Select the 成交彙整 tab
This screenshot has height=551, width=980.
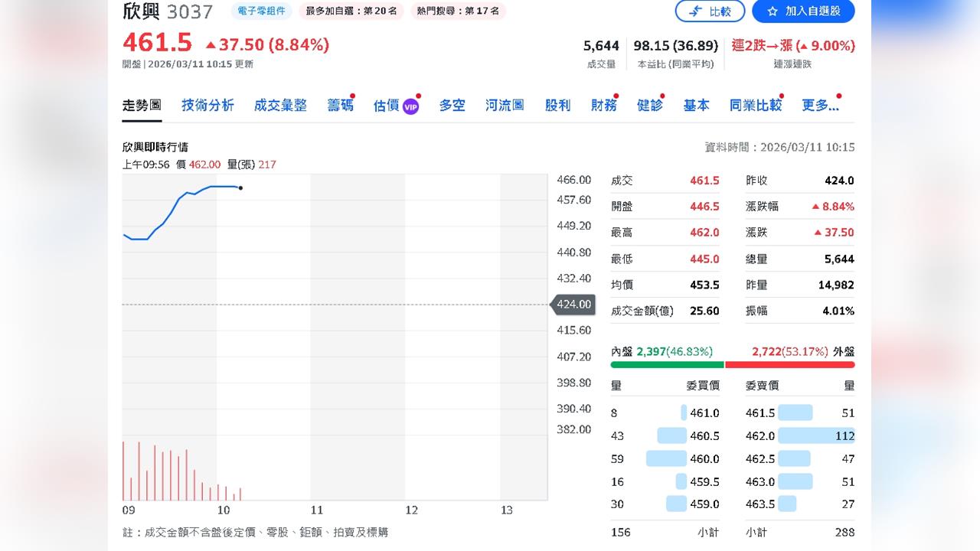click(279, 106)
